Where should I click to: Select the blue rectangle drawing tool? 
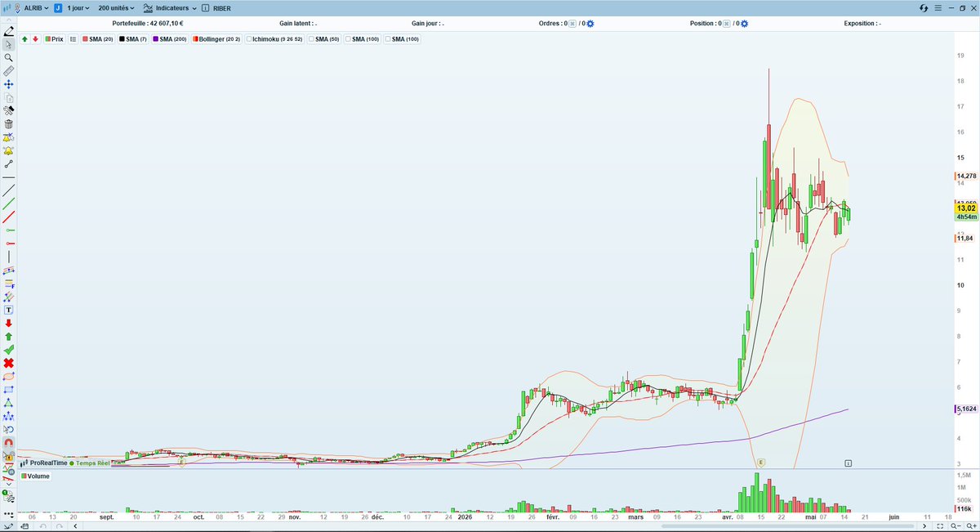[x=9, y=389]
